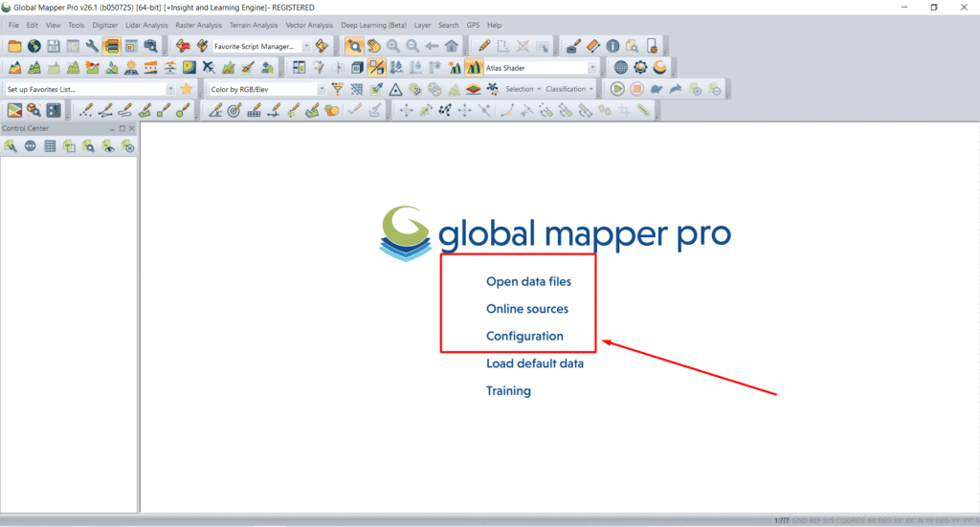Click the remove layer X icon in Control Center
Screen dimensions: 980x527
(x=127, y=146)
